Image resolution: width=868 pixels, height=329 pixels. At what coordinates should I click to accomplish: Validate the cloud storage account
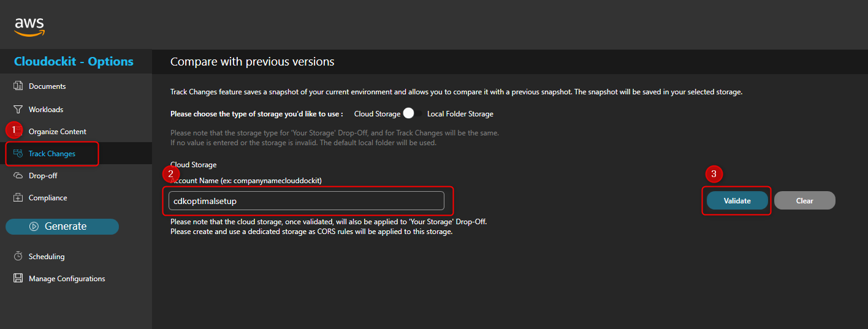point(737,200)
